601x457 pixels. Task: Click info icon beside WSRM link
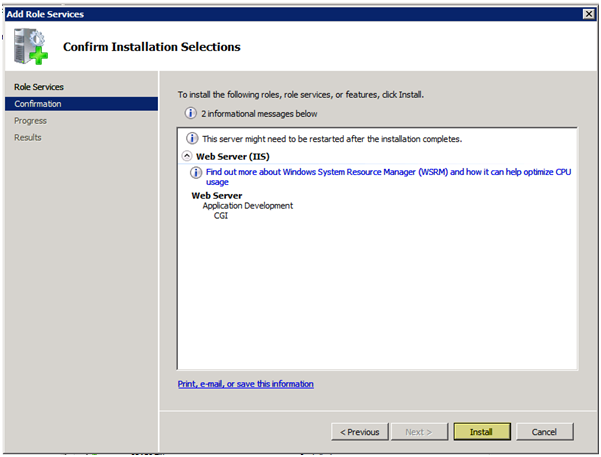click(196, 173)
